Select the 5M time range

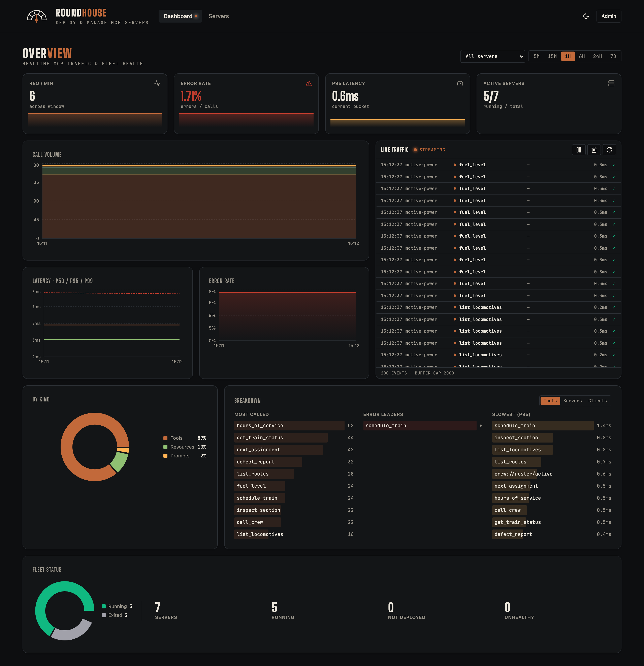click(x=537, y=56)
